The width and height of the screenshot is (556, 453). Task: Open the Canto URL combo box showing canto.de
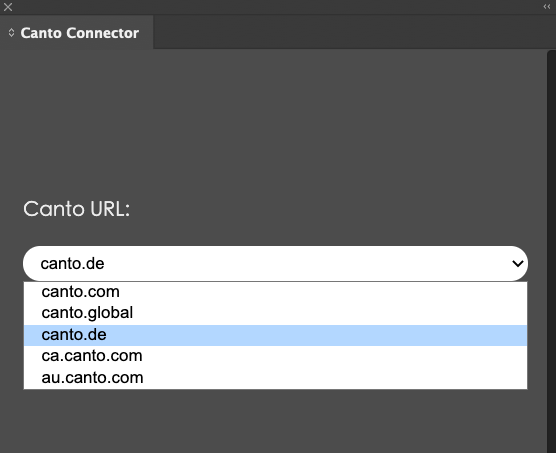275,263
